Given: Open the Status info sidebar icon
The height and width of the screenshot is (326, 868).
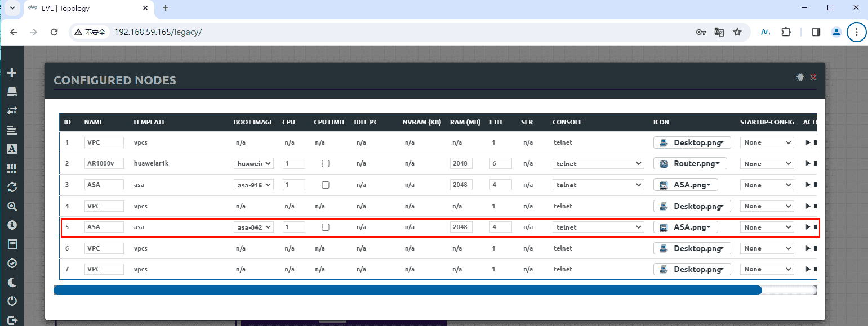Looking at the screenshot, I should click(12, 225).
